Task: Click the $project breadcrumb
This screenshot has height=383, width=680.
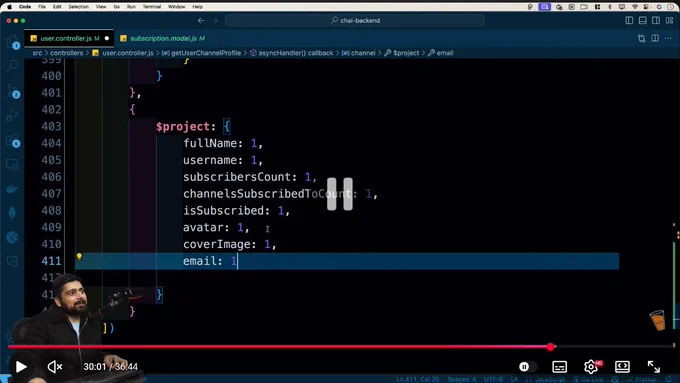Action: point(406,53)
